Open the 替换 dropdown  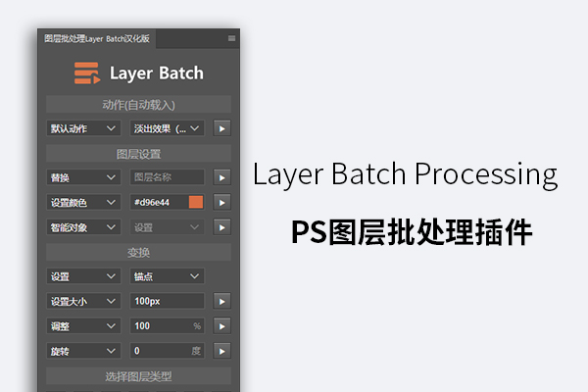(83, 177)
